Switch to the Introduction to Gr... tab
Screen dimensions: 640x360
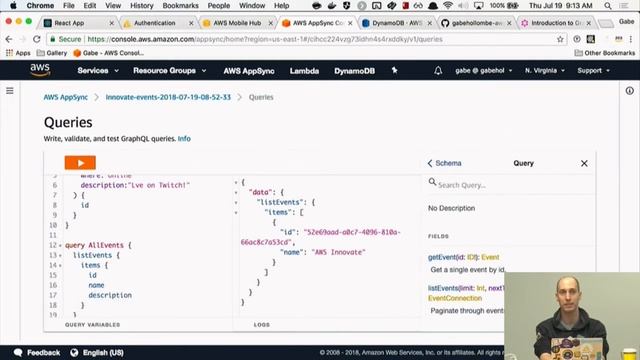point(556,23)
